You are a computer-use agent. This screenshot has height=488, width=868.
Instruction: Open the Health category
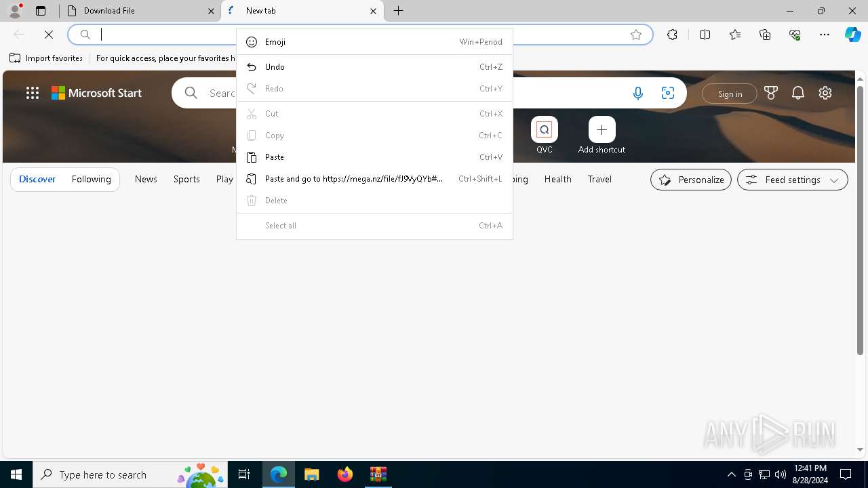tap(557, 179)
